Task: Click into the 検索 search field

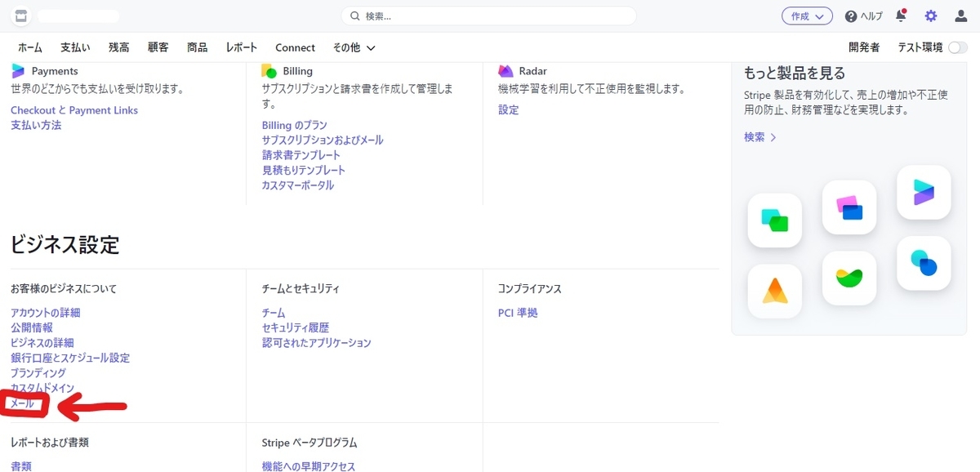Action: (488, 16)
